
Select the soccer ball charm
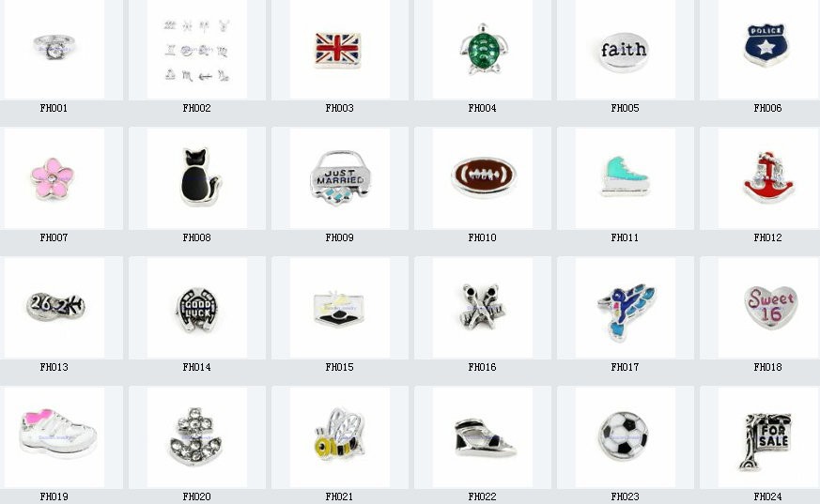pyautogui.click(x=624, y=435)
